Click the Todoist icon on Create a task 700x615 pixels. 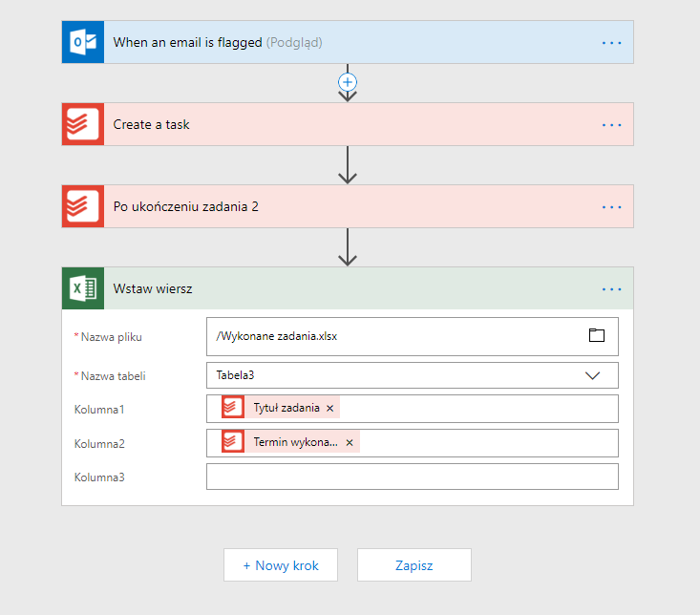tap(83, 124)
